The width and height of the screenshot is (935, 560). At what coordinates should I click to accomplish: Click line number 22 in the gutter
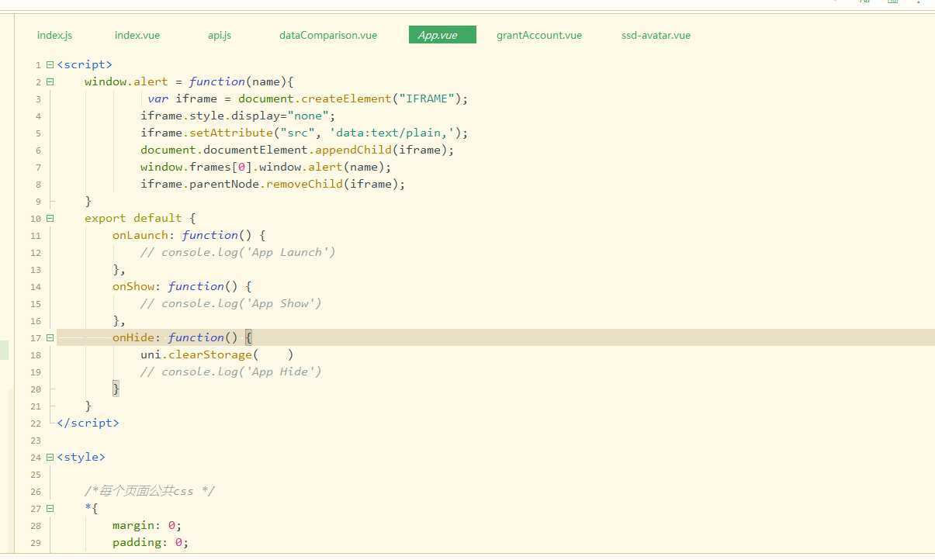[36, 423]
